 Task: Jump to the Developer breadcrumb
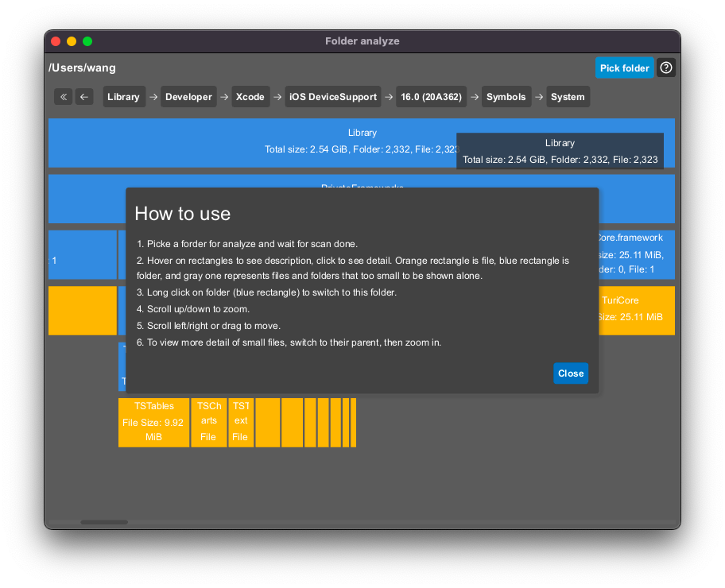click(188, 97)
